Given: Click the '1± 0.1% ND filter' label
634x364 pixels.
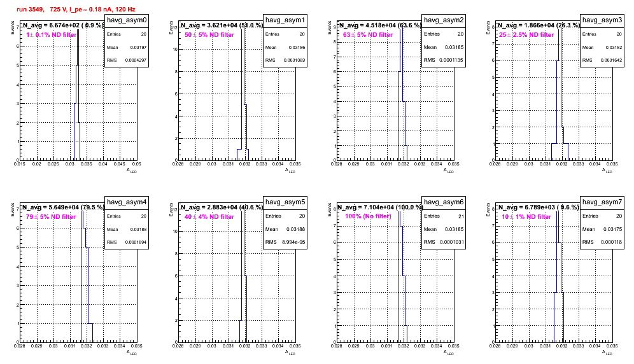Looking at the screenshot, I should pyautogui.click(x=52, y=35).
